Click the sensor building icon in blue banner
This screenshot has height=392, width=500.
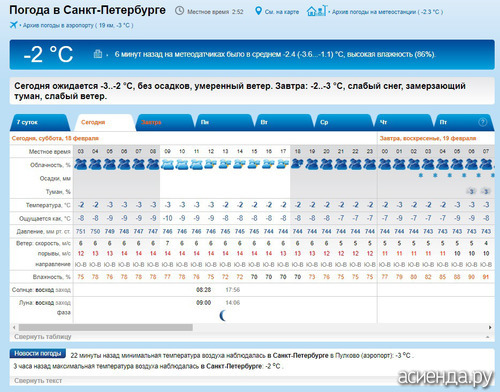(98, 54)
